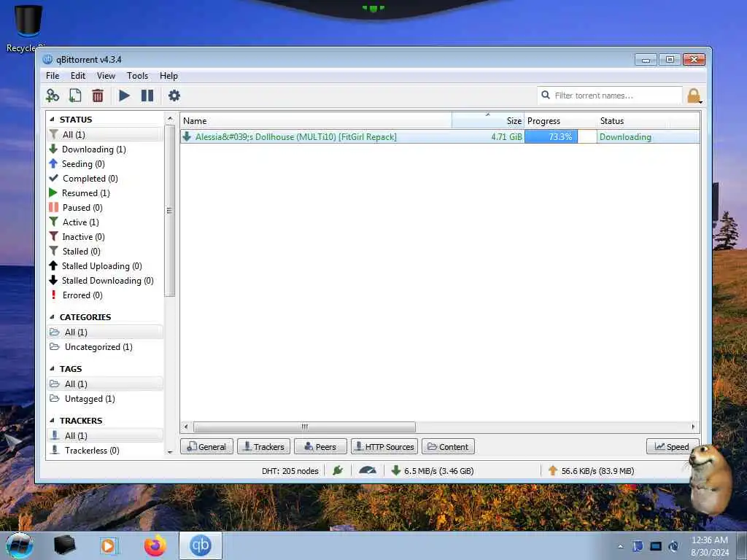
Task: Open the Recycle Bin desktop icon
Action: coord(27,28)
